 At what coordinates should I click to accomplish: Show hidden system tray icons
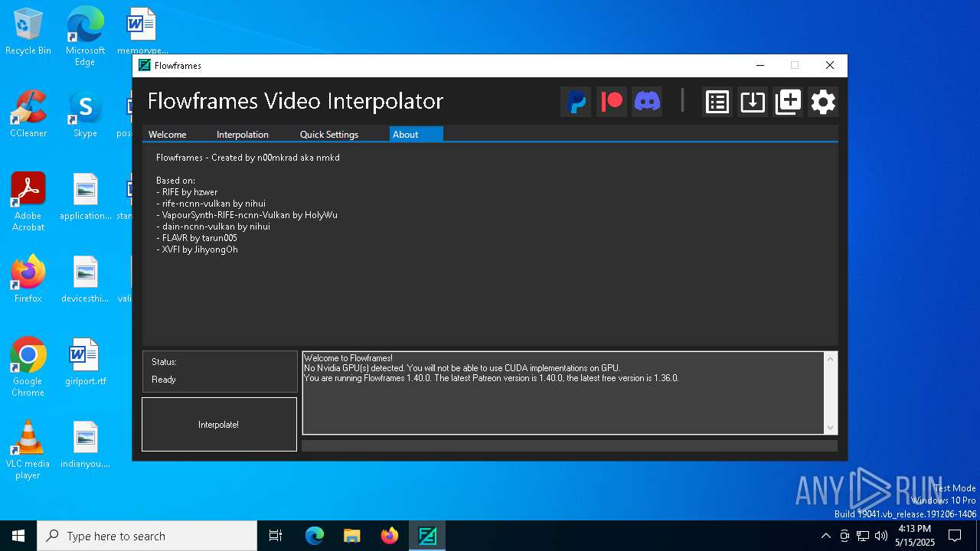(x=825, y=536)
